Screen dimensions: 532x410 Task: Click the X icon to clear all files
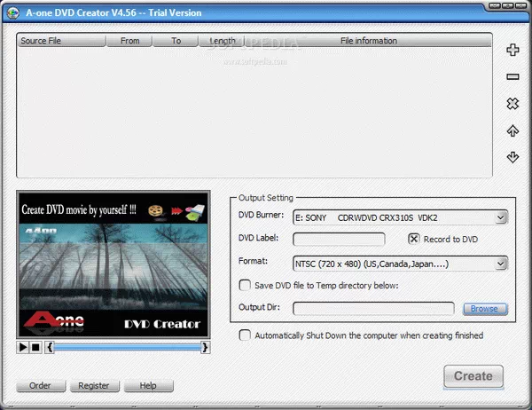512,104
